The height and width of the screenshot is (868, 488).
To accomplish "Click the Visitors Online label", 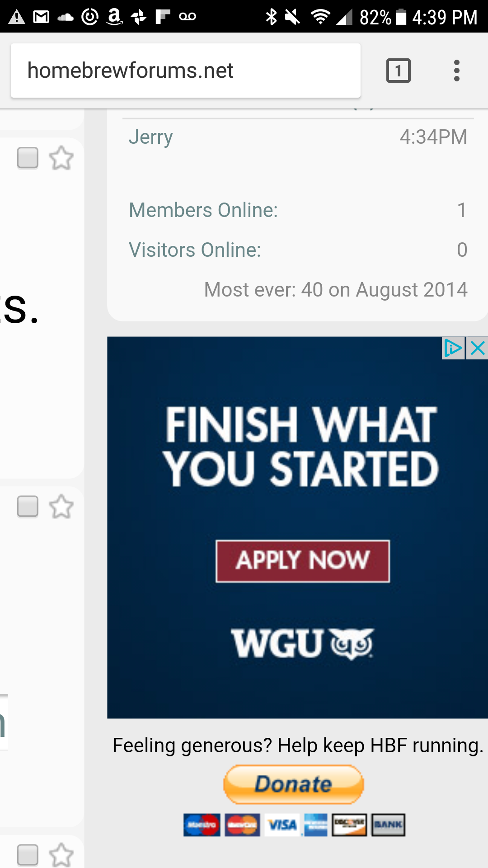I will (x=195, y=250).
